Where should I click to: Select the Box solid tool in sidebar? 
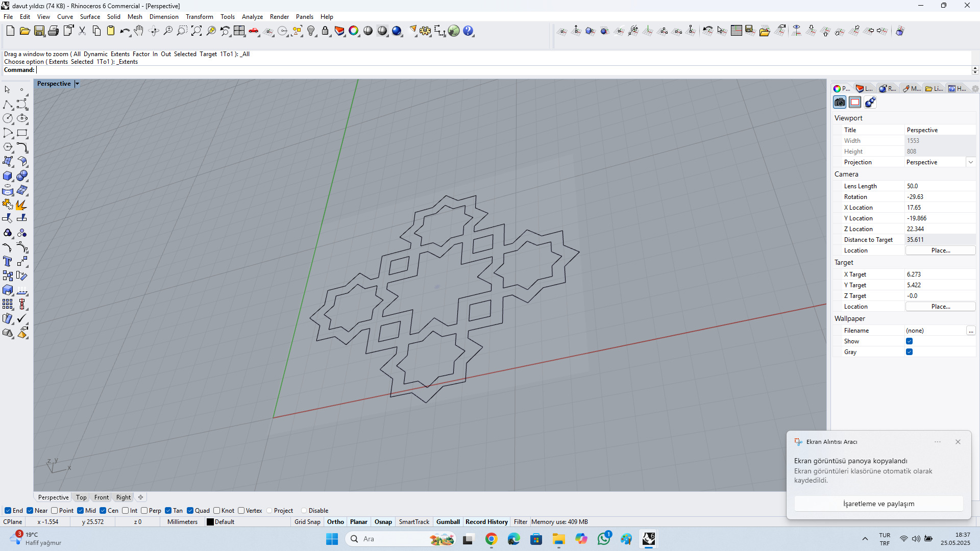coord(8,176)
